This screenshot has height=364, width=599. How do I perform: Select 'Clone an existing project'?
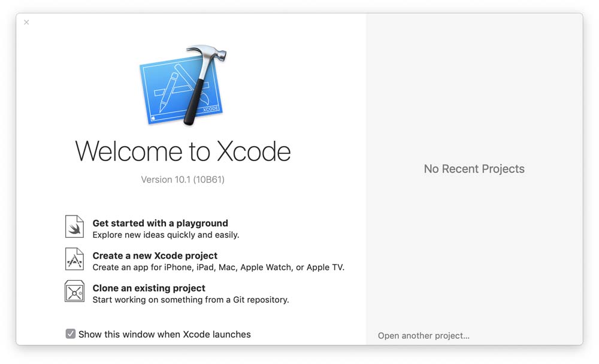149,288
